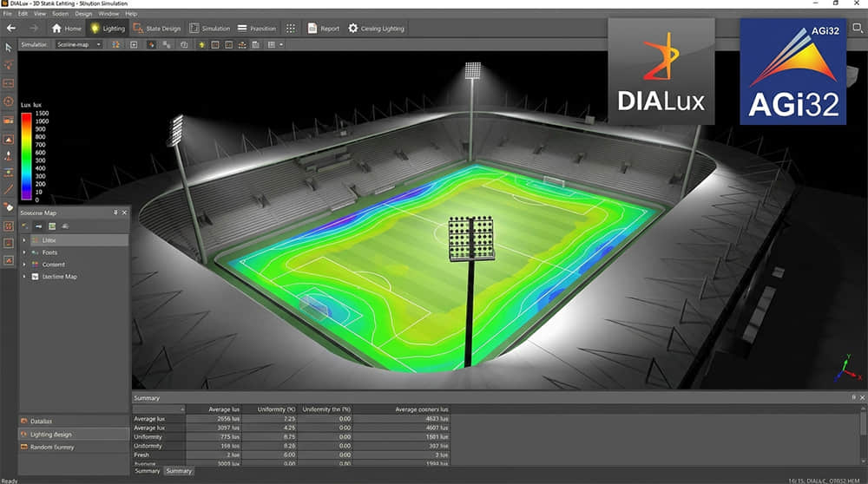Go forward with the right arrow
The width and height of the screenshot is (868, 484).
pos(34,29)
